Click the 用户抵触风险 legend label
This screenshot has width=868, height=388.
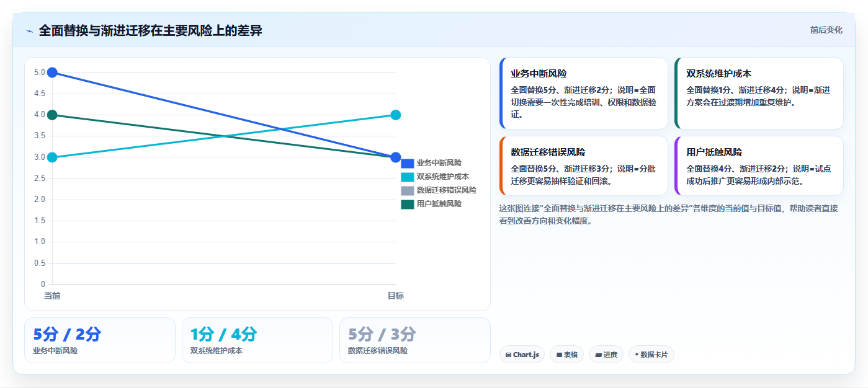coord(439,204)
